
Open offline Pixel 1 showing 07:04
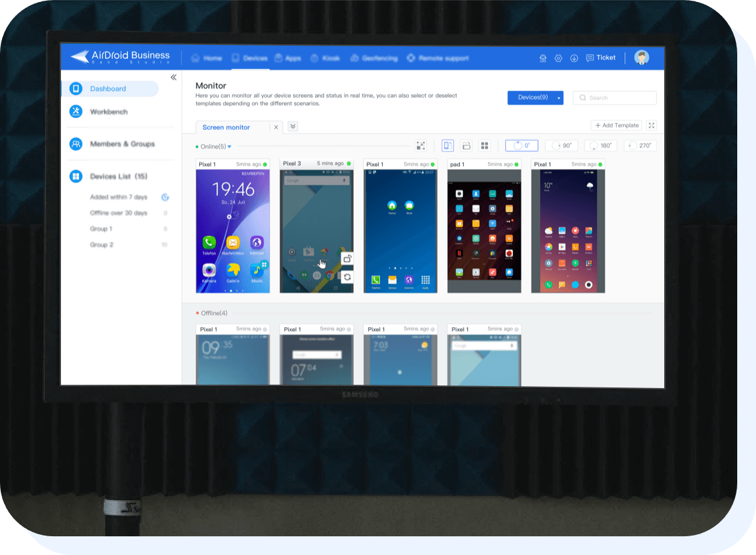click(x=317, y=360)
